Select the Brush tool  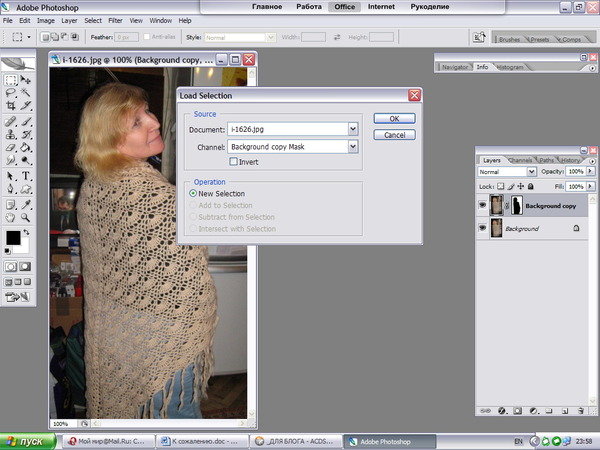(x=26, y=122)
